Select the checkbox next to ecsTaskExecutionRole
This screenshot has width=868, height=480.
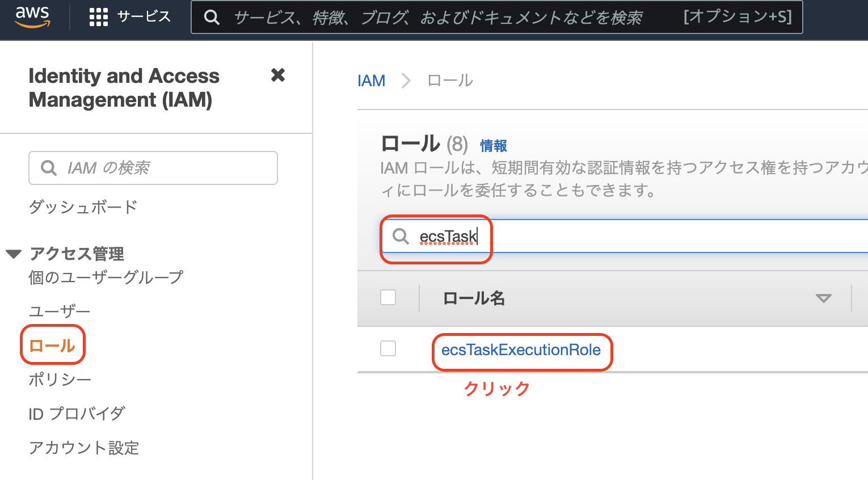coord(388,348)
